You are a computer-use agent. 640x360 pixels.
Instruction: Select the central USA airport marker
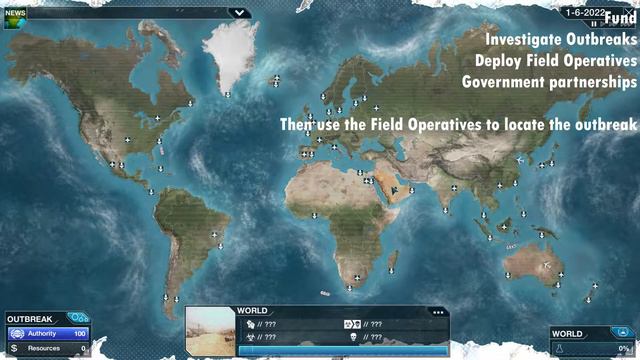[128, 140]
